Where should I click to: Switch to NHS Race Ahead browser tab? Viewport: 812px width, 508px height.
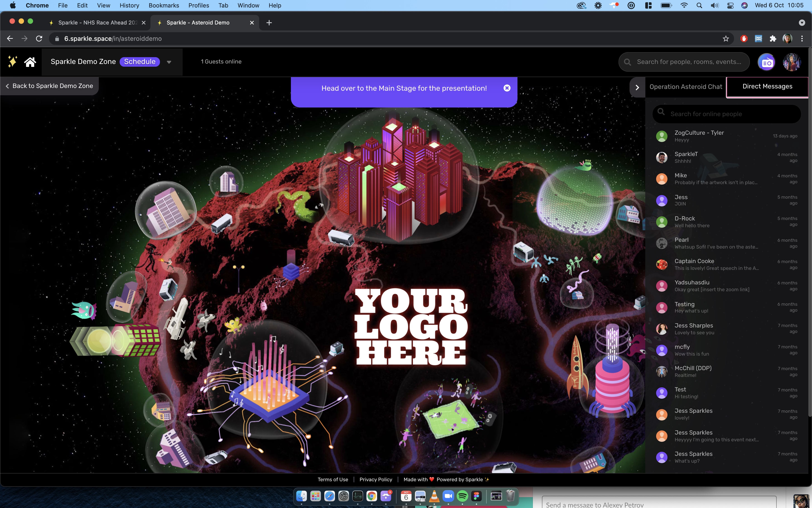point(97,22)
